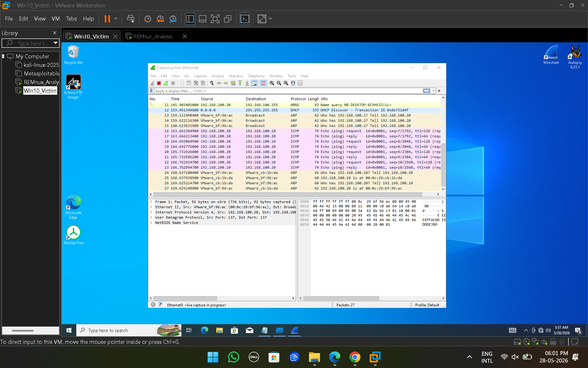The image size is (588, 368).
Task: Reset Wireshark text to normal size
Action: [x=286, y=83]
